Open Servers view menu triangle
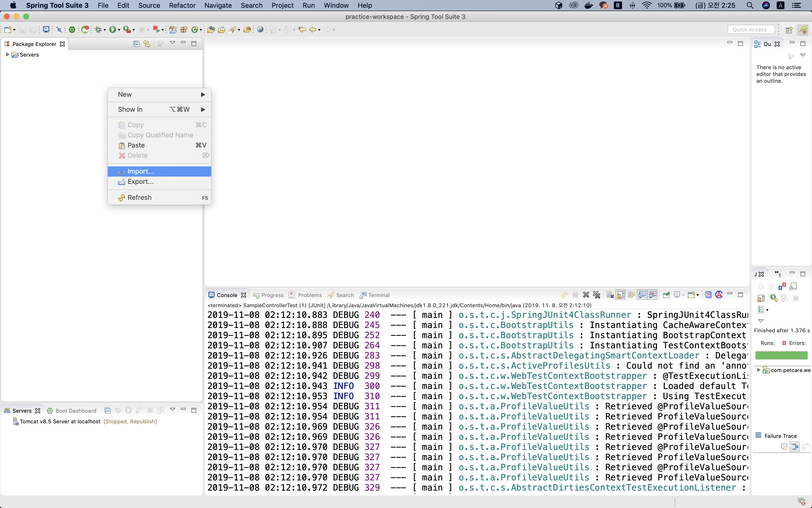 coord(173,410)
